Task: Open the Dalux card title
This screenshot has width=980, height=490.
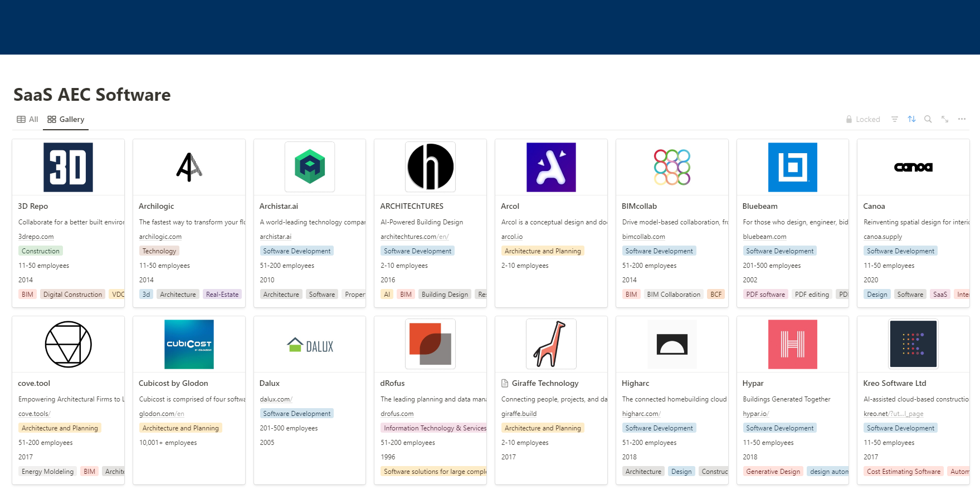Action: pos(270,383)
